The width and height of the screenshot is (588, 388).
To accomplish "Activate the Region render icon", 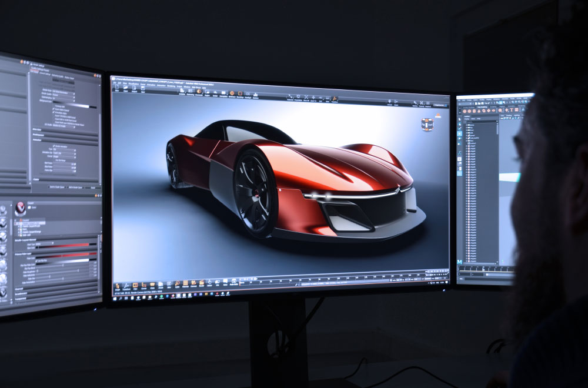I will coord(208,92).
